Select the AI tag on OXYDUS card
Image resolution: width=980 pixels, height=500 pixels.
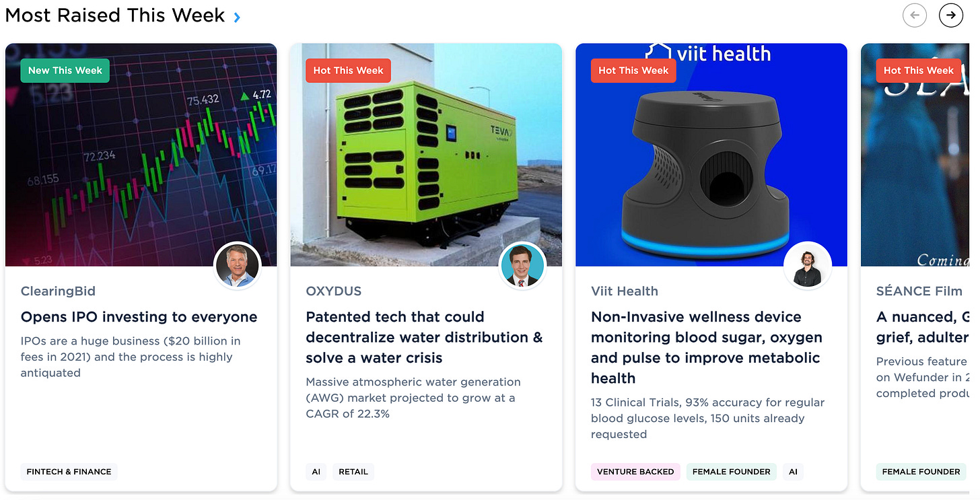point(316,472)
